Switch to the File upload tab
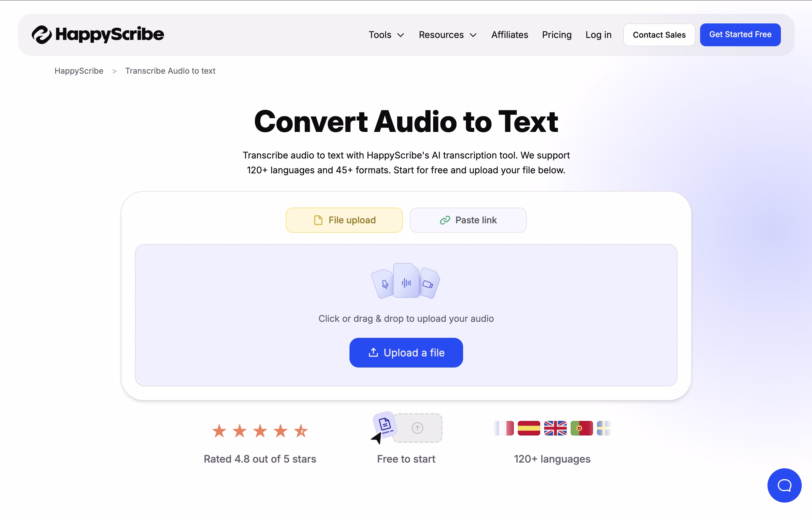This screenshot has width=812, height=514. coord(344,220)
